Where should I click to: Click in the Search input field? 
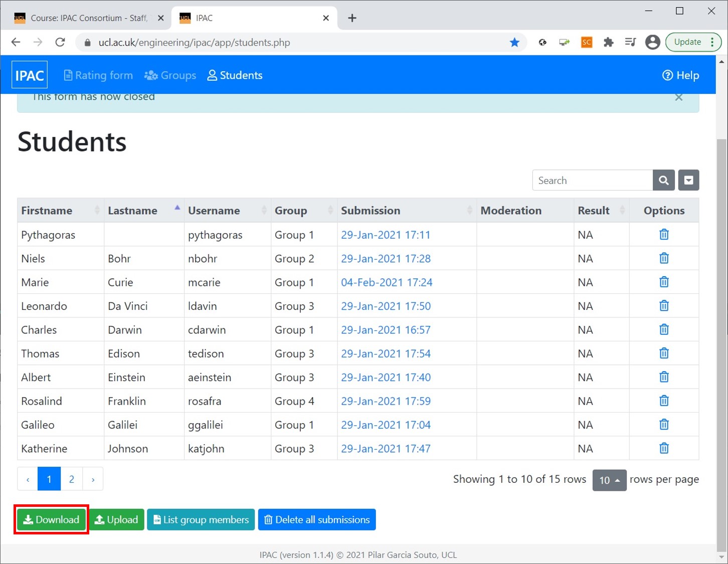pos(593,180)
